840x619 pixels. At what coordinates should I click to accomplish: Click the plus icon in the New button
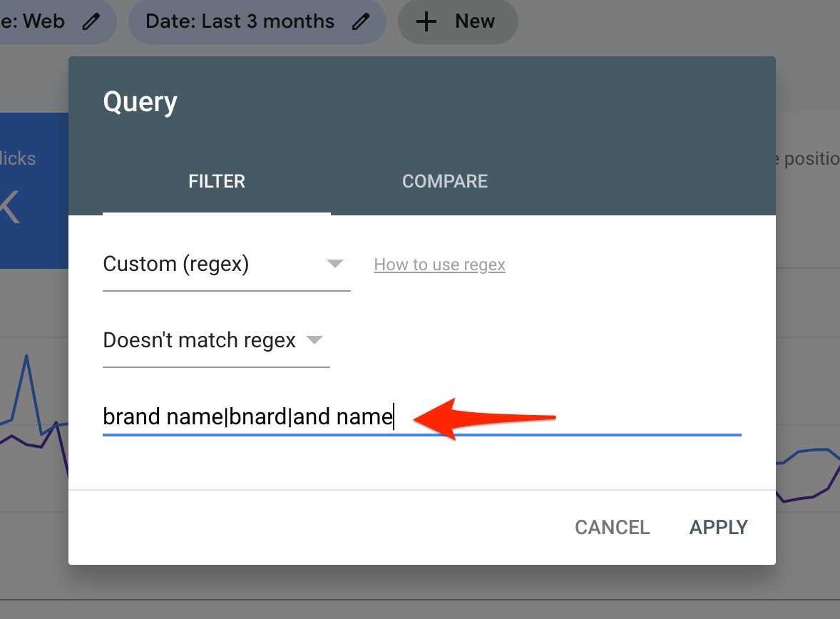(426, 21)
